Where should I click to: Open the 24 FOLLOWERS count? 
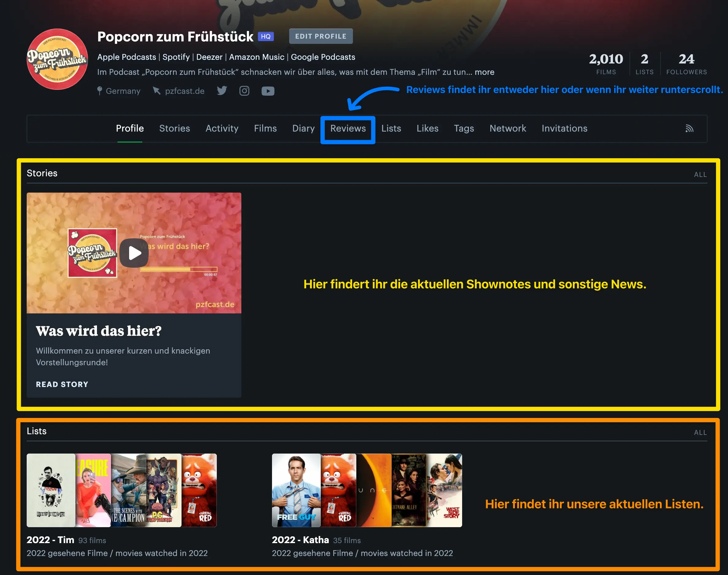click(x=686, y=64)
